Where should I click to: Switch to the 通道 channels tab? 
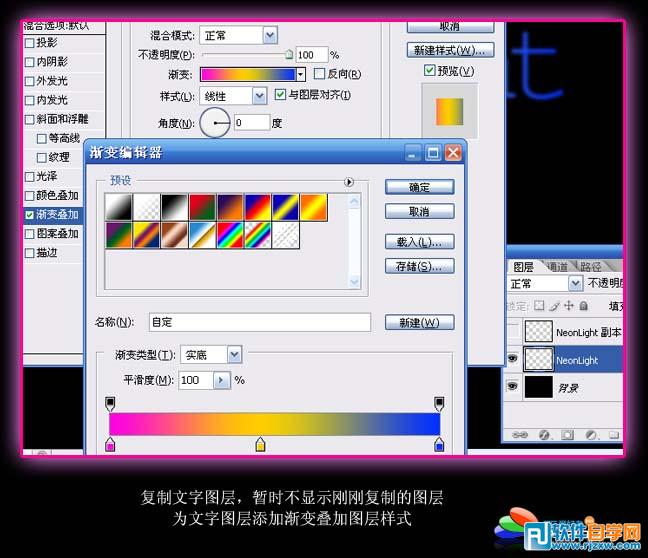coord(557,267)
